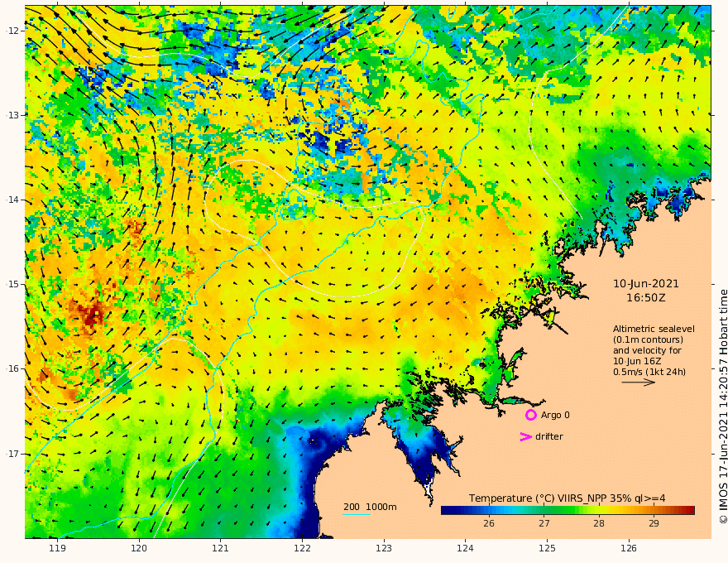Click the date label 10-Jun-2021

coord(646,284)
